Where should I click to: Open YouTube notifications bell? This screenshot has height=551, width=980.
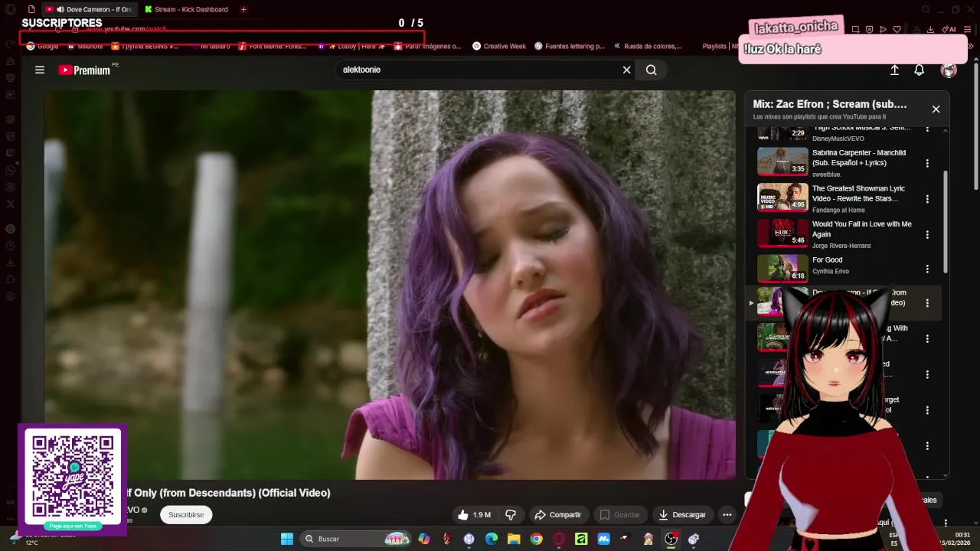coord(919,70)
